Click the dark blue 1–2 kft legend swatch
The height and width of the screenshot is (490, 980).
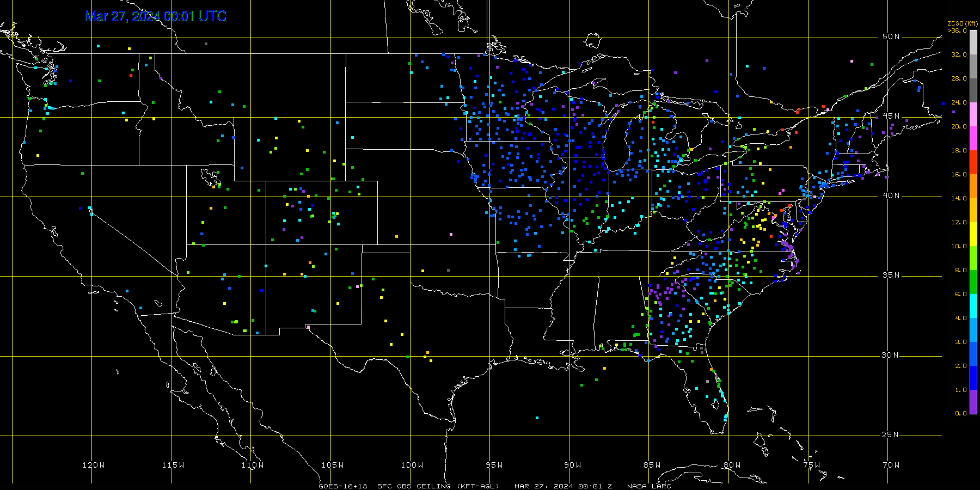click(x=973, y=378)
